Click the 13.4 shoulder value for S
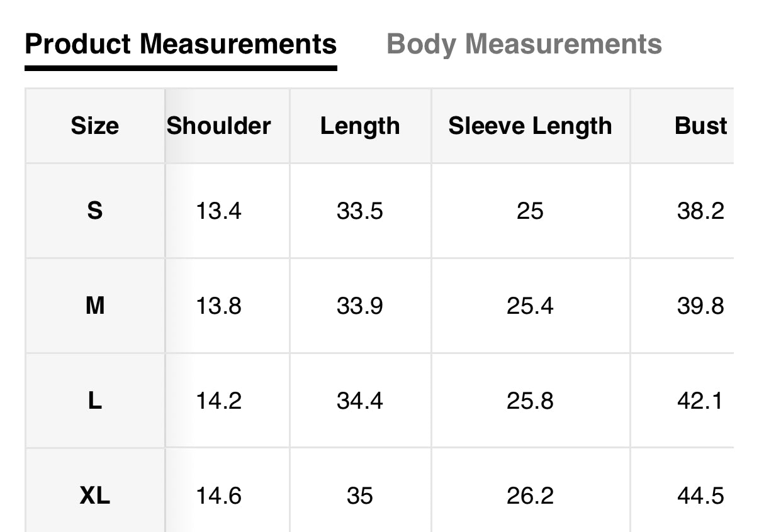The height and width of the screenshot is (532, 759). (218, 211)
